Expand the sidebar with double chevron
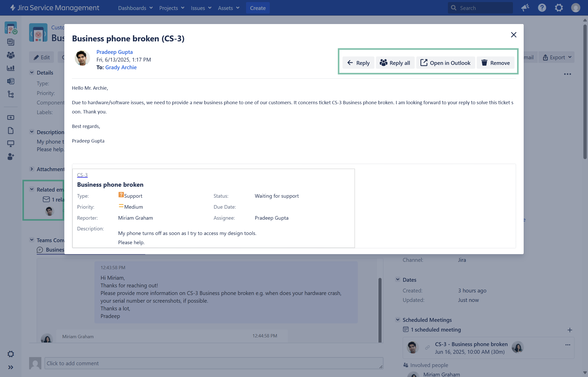This screenshot has height=377, width=588. pyautogui.click(x=10, y=367)
